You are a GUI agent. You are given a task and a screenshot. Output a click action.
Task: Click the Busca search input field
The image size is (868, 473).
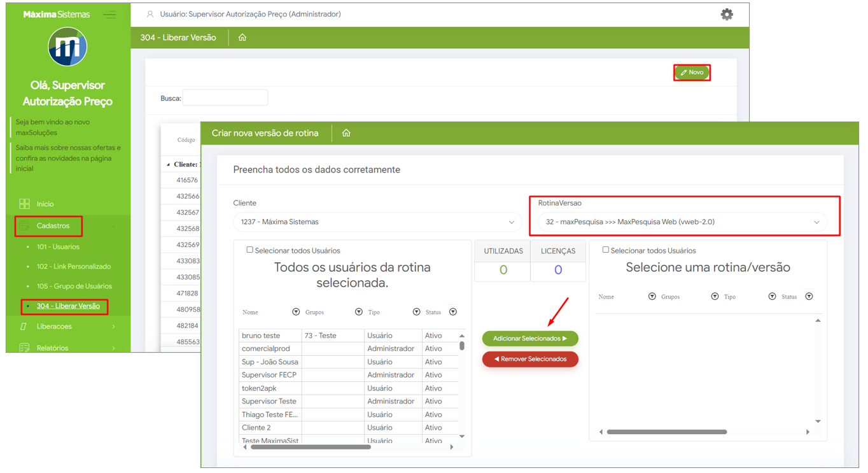click(225, 98)
